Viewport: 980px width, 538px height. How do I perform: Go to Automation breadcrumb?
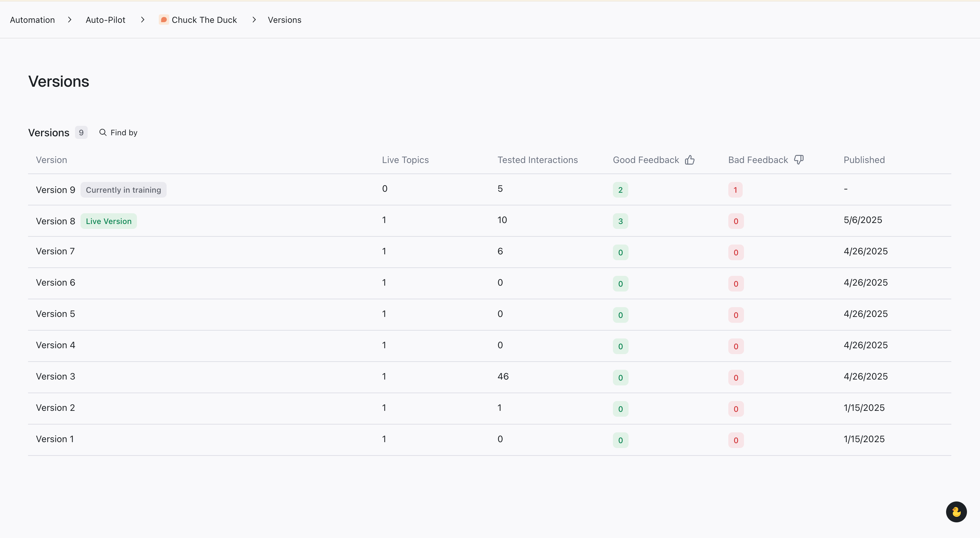pyautogui.click(x=32, y=20)
